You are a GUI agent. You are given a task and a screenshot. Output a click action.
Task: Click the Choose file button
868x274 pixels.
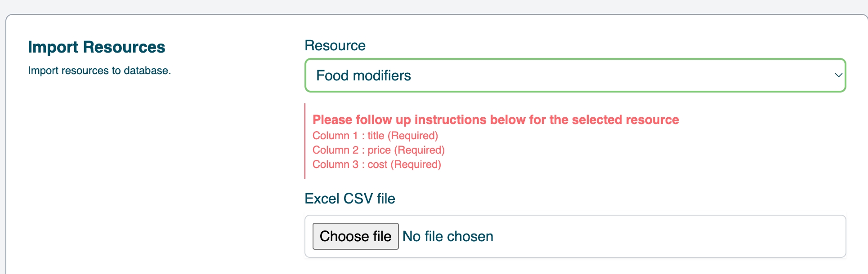[x=355, y=236]
